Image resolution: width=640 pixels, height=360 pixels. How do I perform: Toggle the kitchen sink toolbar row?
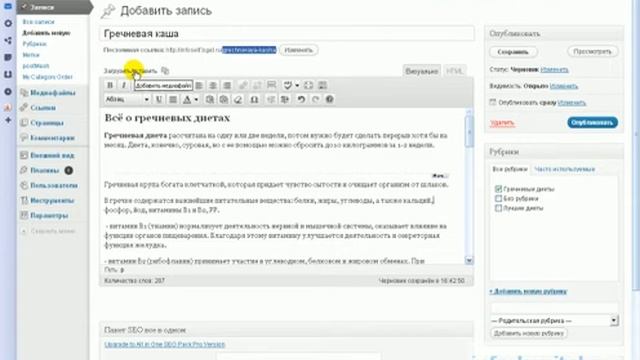pos(322,85)
